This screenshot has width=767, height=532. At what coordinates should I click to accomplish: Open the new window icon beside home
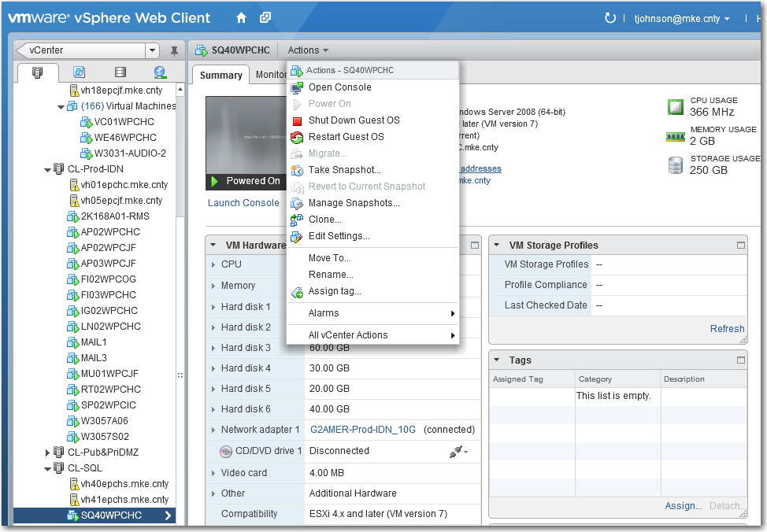click(x=265, y=17)
